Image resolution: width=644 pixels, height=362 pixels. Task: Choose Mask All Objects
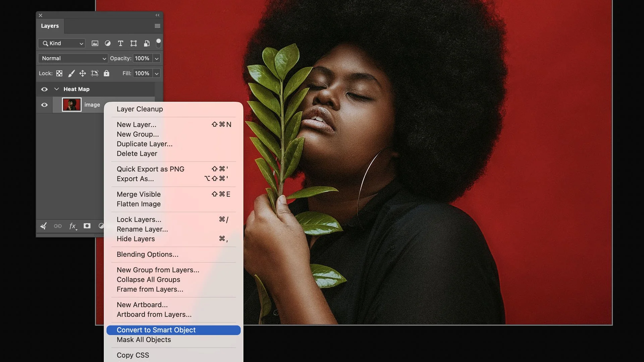[x=173, y=340]
